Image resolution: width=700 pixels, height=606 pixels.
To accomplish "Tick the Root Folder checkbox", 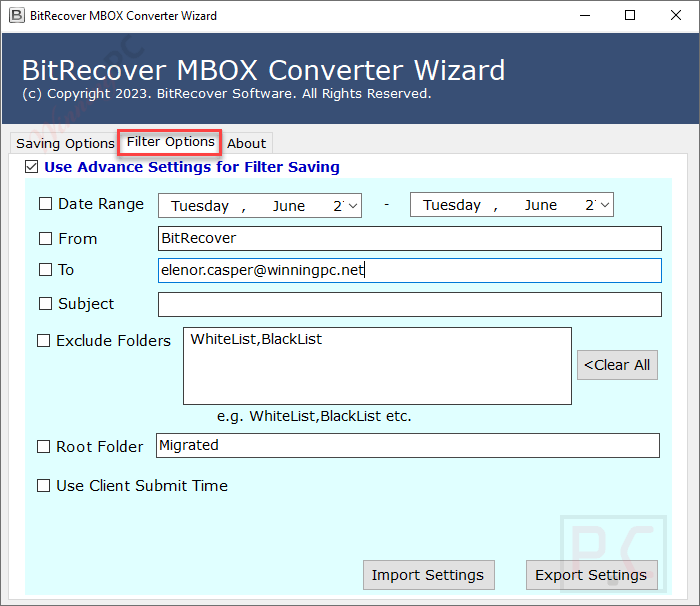I will pyautogui.click(x=43, y=447).
